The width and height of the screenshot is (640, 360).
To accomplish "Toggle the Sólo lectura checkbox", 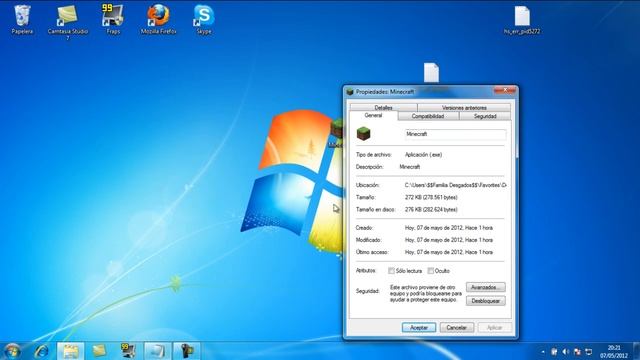I will point(391,271).
